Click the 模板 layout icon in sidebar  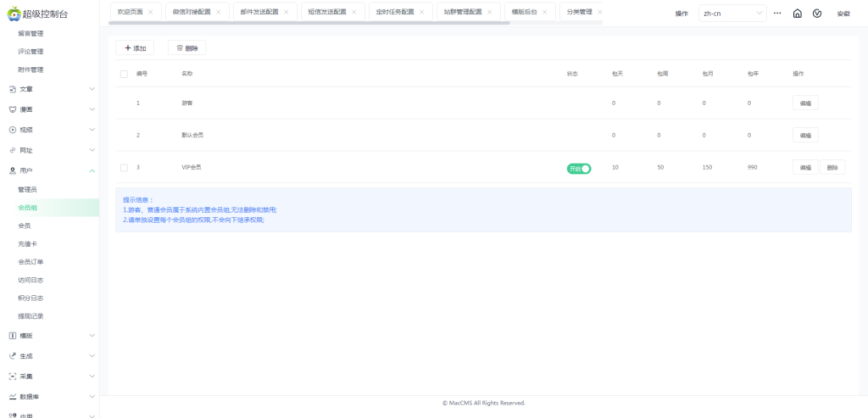click(13, 336)
